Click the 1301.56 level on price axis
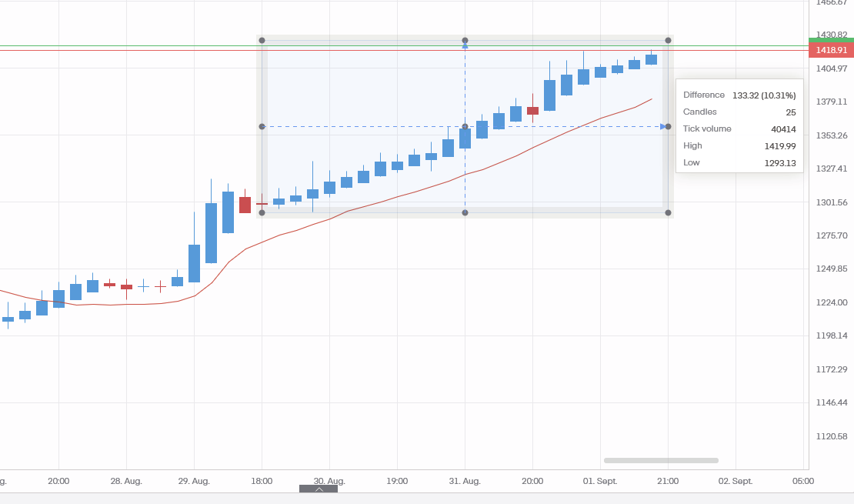Viewport: 854px width, 504px height. tap(832, 202)
